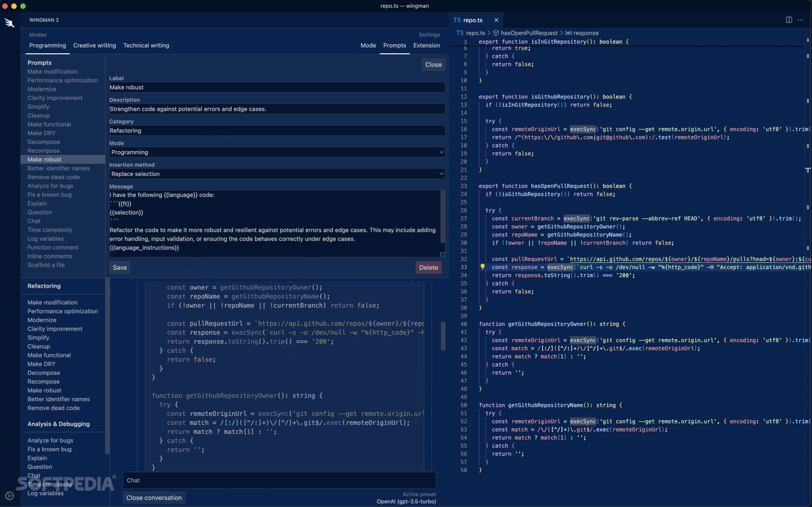Focus the Chat input box

(279, 480)
